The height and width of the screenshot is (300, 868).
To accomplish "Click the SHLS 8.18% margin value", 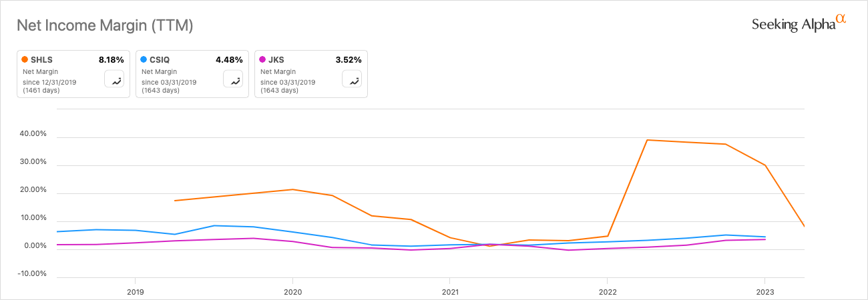I will pyautogui.click(x=111, y=60).
